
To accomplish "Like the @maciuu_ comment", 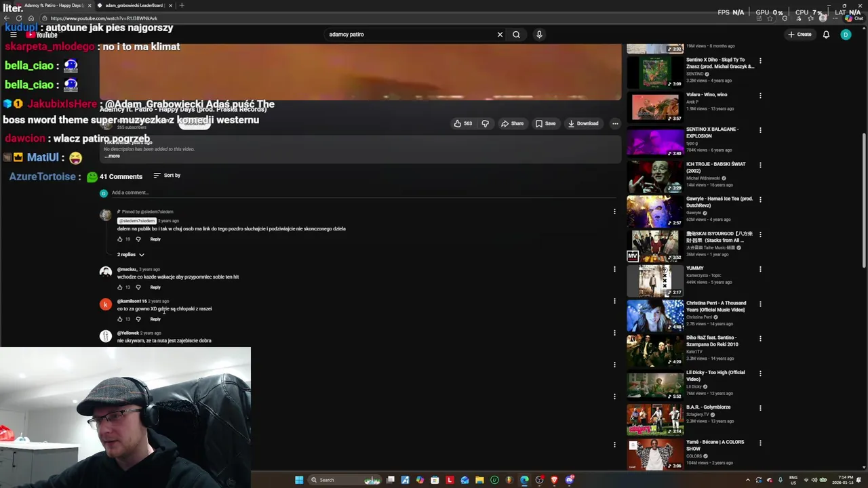I will 120,287.
